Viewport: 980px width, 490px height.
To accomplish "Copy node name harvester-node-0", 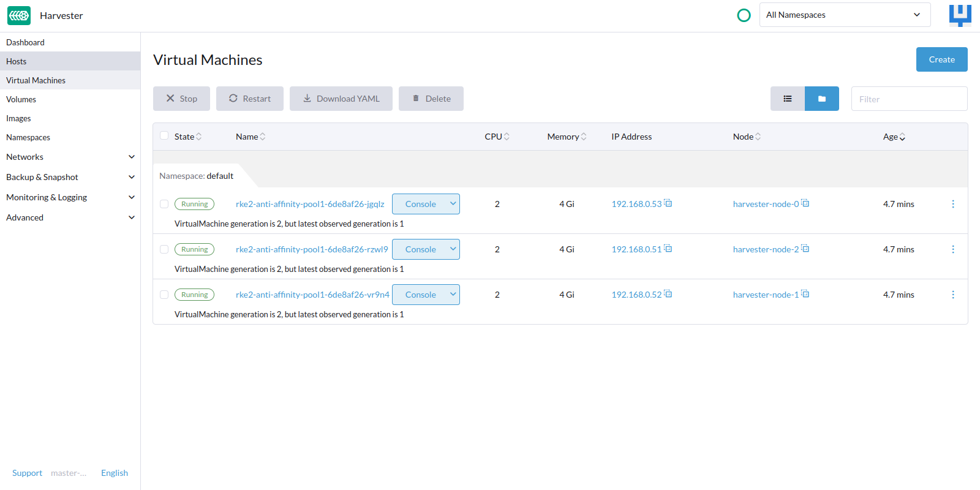I will point(805,203).
